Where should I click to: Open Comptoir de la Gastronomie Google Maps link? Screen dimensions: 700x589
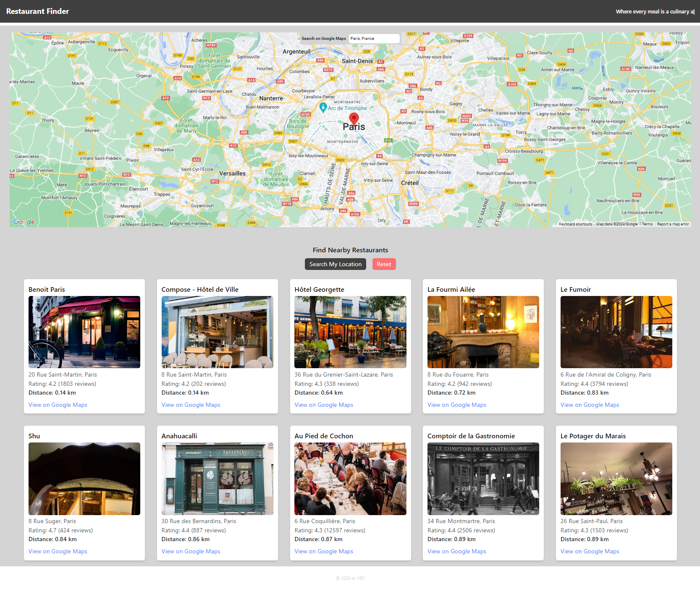[457, 551]
